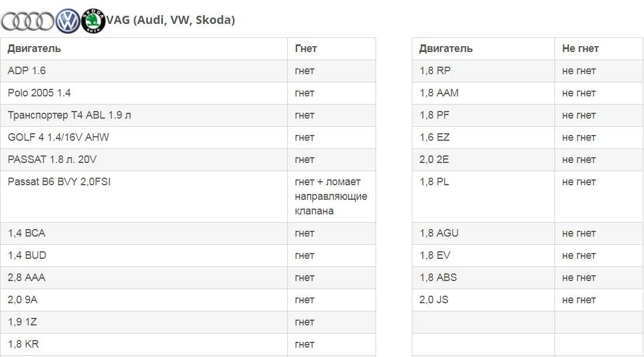Select the 1,8 KR engine cell

click(144, 344)
